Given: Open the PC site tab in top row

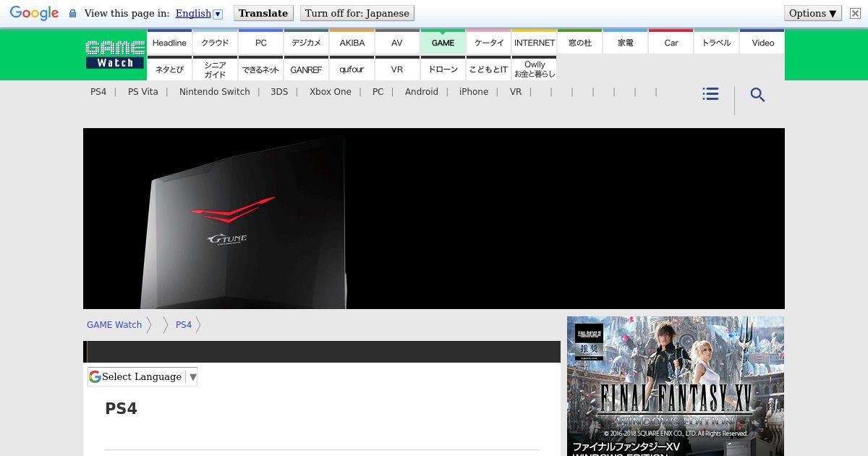Looking at the screenshot, I should click(x=260, y=42).
